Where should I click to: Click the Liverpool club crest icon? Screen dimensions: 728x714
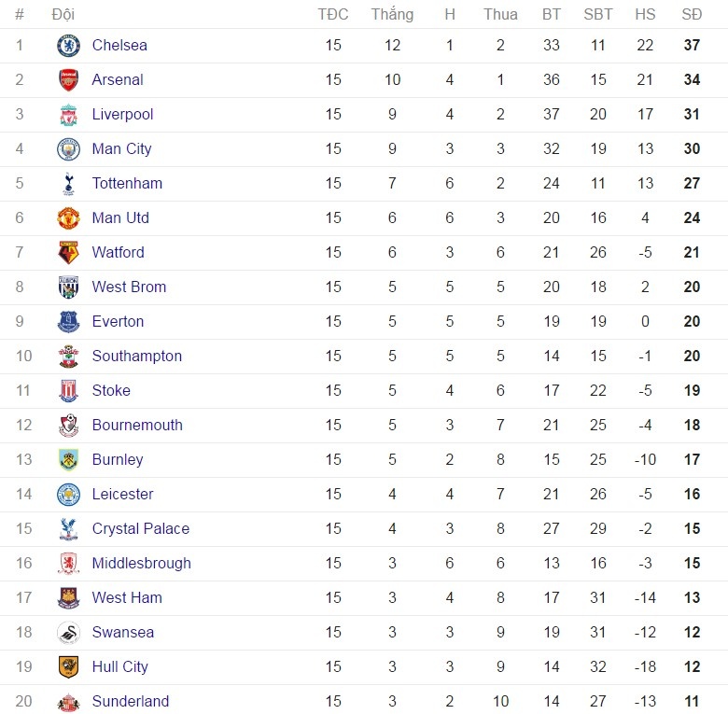tap(68, 115)
